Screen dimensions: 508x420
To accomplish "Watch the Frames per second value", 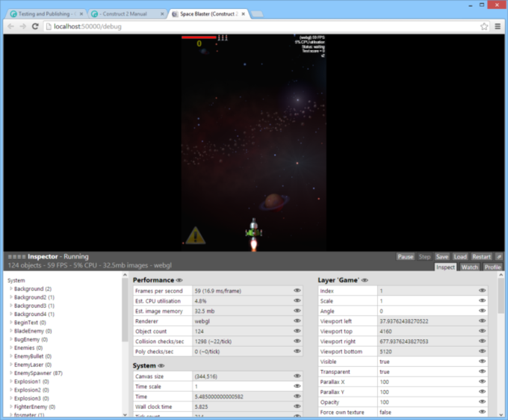I will (x=297, y=291).
